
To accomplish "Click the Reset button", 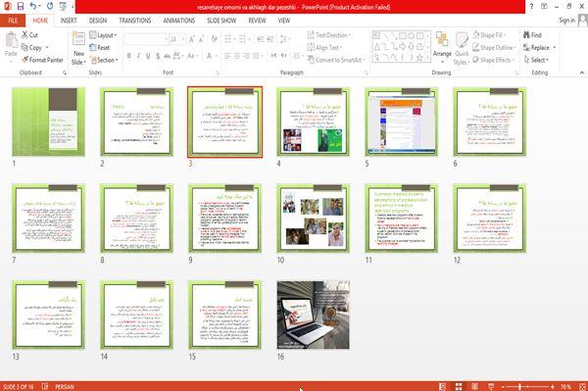I will click(100, 48).
